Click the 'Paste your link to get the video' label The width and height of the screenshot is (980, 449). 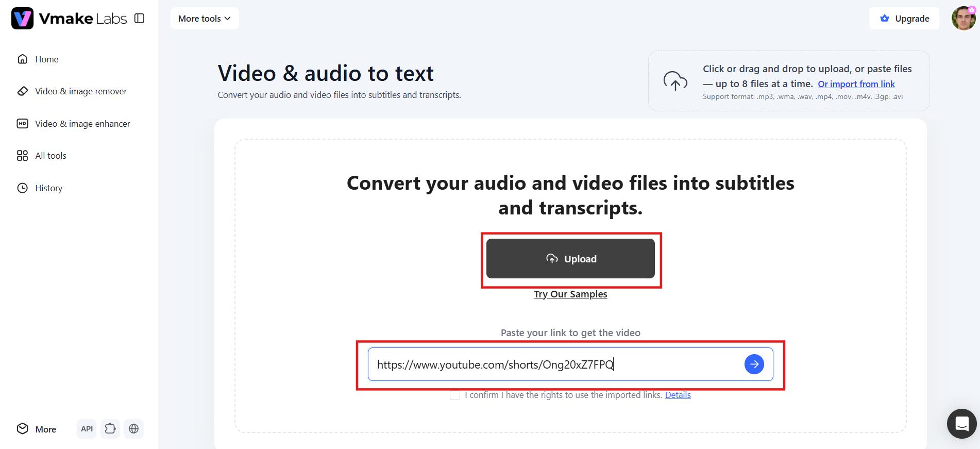coord(570,333)
